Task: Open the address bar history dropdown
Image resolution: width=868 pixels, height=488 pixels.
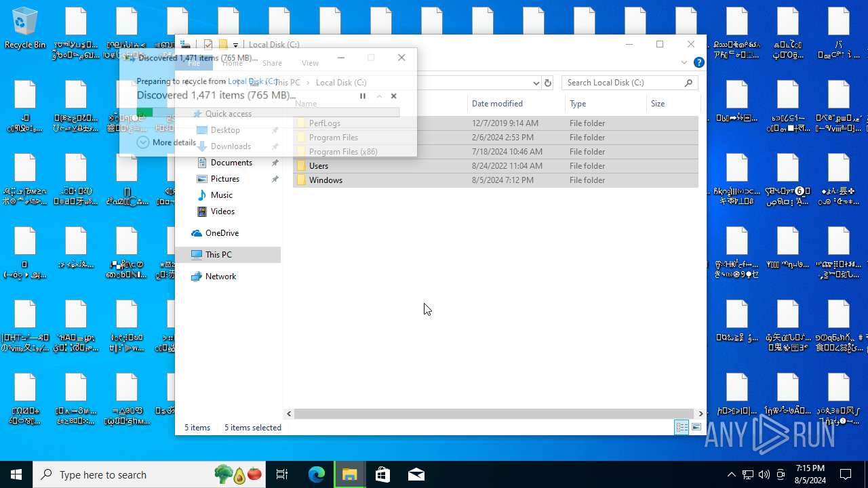Action: (536, 83)
